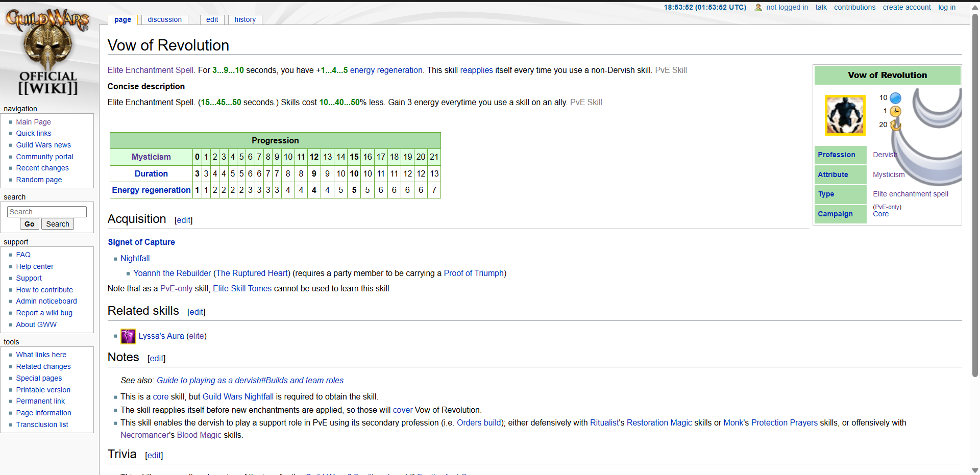Open Proof of Triumph link

(474, 273)
